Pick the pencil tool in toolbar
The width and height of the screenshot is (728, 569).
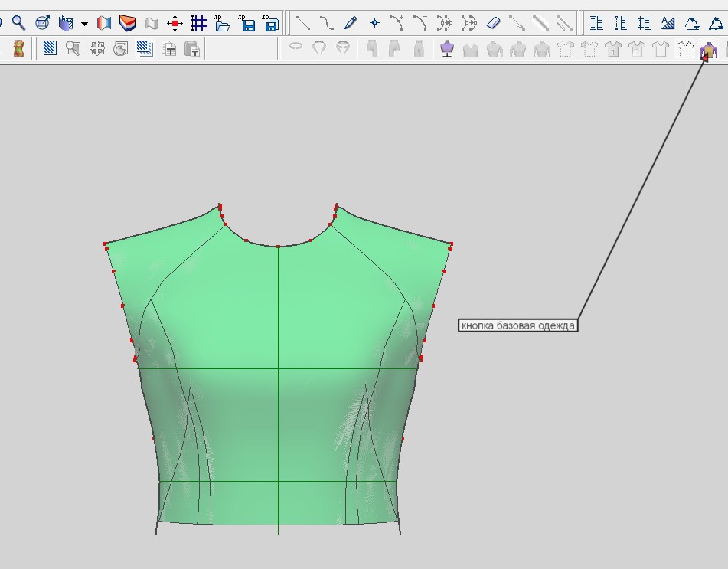(x=351, y=23)
